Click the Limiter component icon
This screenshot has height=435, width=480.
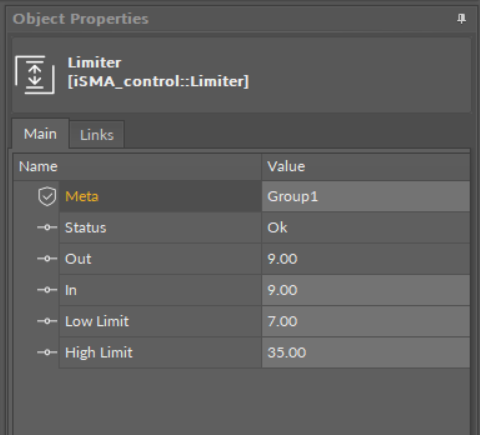point(35,75)
